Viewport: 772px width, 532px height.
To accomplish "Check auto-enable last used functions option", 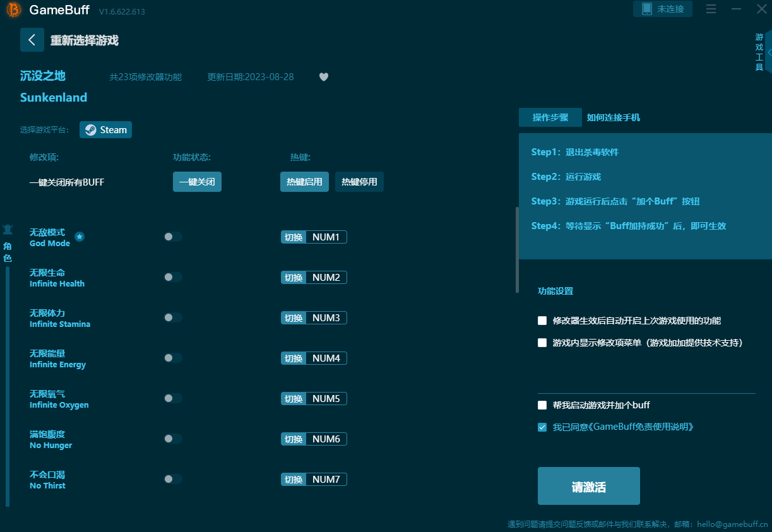I will [x=542, y=321].
